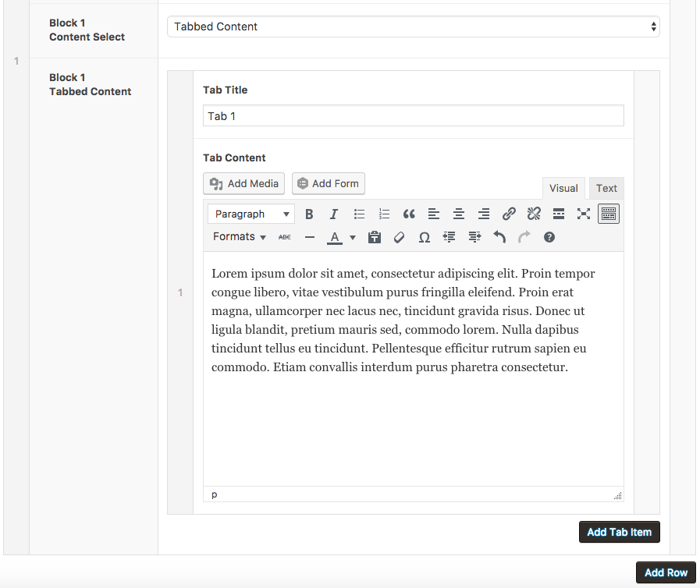Apply bold formatting in Tab Content editor
The height and width of the screenshot is (588, 700).
coord(309,214)
